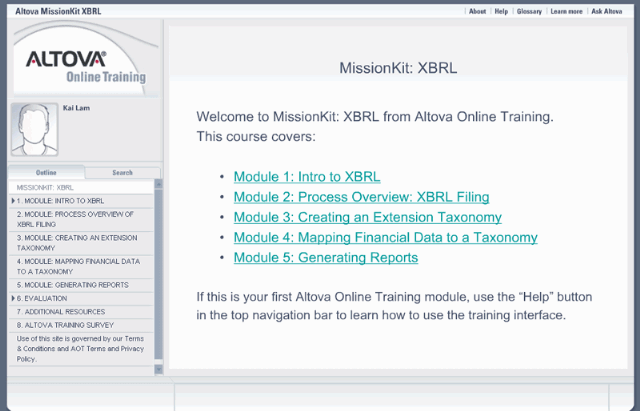The image size is (640, 411).
Task: Expand the 6. Evaluation arrow
Action: tap(13, 298)
